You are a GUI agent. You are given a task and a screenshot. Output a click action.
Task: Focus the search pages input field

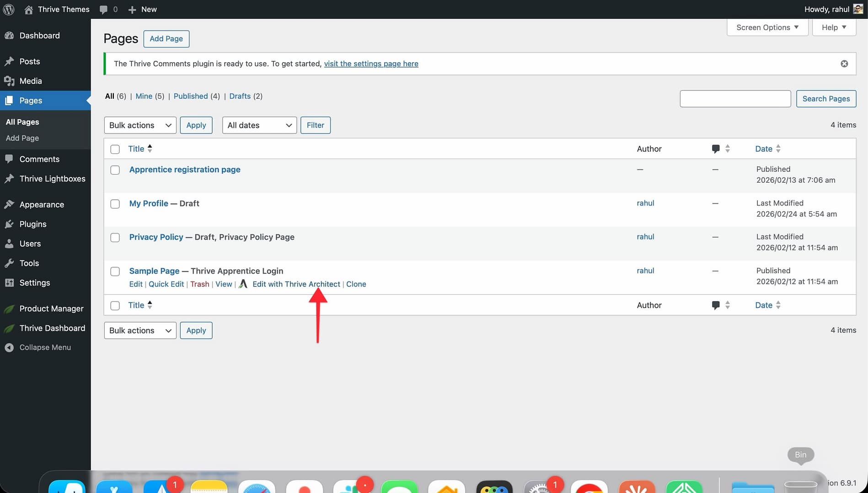point(735,99)
